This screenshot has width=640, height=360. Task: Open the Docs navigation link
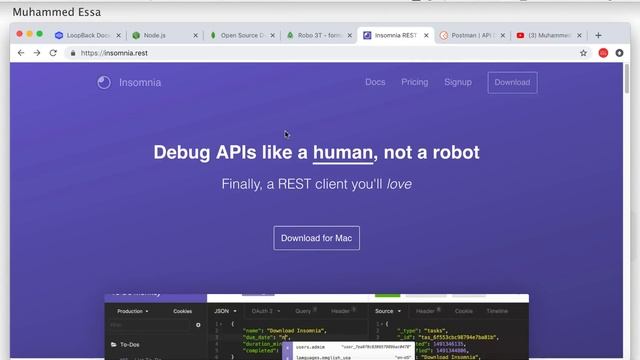(375, 82)
